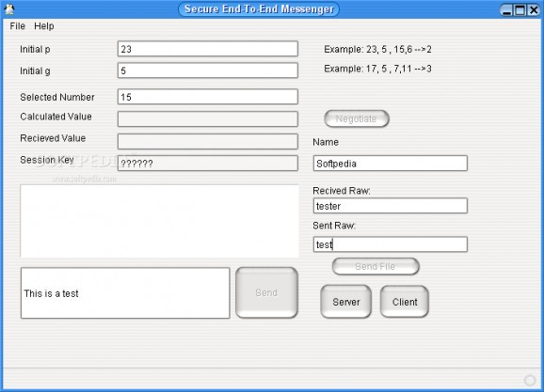
Task: Click the round status indicator at bottom corner
Action: [530, 380]
